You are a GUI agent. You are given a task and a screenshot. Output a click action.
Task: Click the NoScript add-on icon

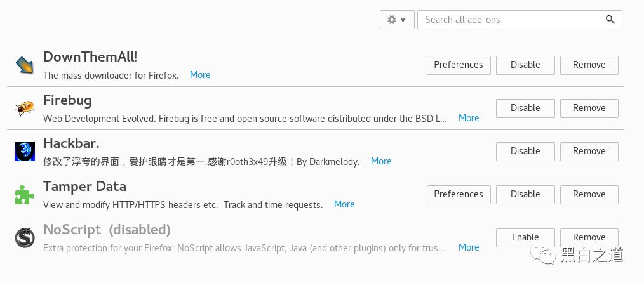coord(25,237)
